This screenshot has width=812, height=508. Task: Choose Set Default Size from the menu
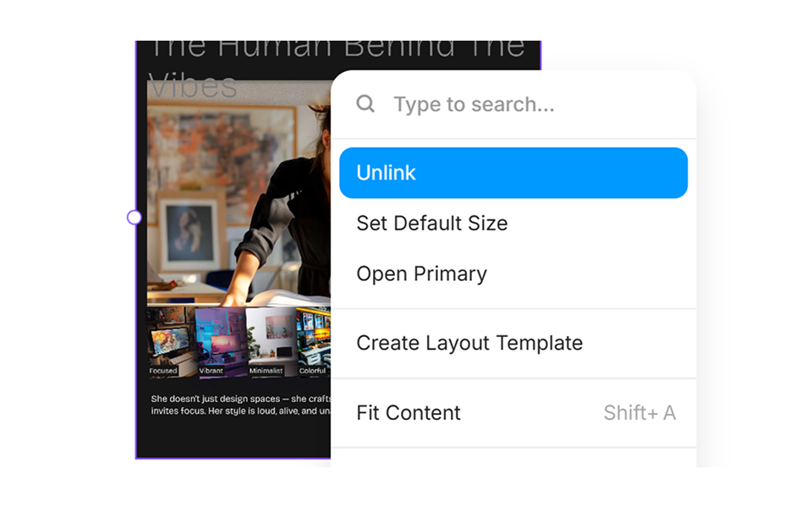431,223
